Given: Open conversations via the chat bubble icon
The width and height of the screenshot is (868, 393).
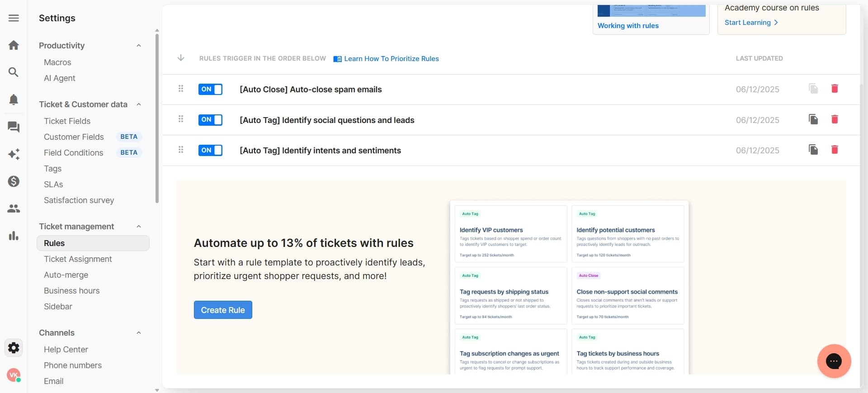Looking at the screenshot, I should 14,127.
